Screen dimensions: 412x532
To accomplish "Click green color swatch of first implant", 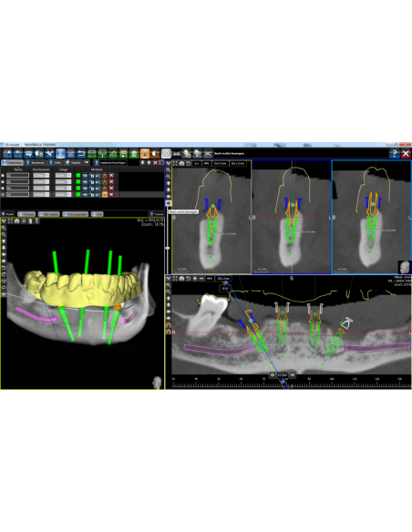I will [x=78, y=176].
